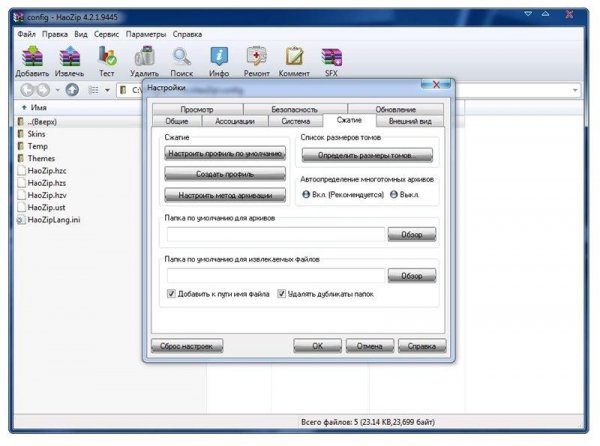Click the Коммент (Comment) toolbar icon
The width and height of the screenshot is (600, 446).
click(x=294, y=61)
